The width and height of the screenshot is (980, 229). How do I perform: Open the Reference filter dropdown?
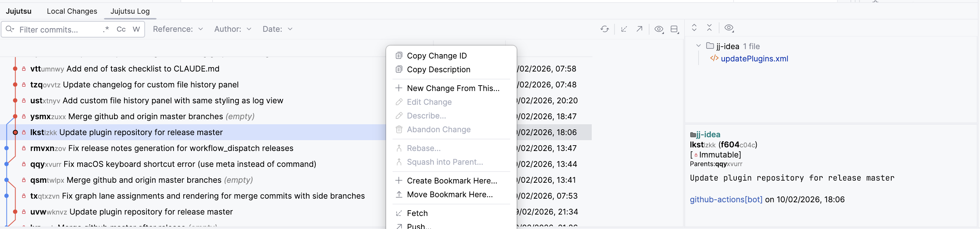point(178,29)
